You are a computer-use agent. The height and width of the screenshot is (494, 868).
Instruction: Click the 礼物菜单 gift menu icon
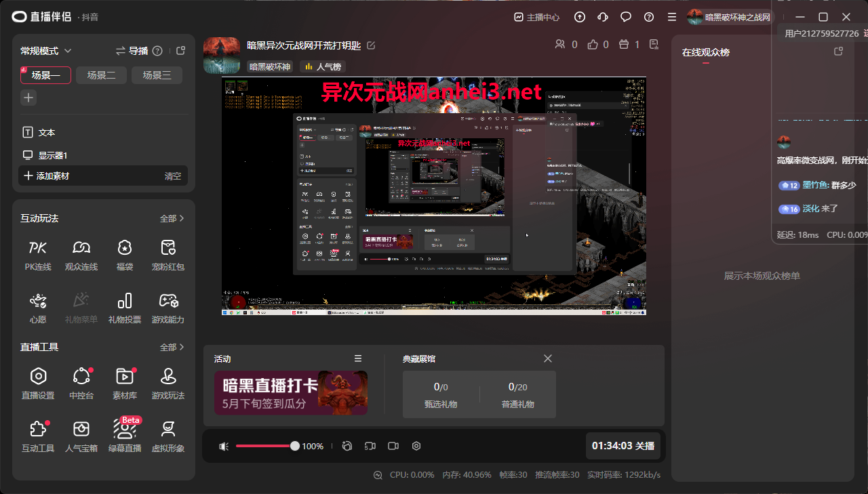click(81, 308)
